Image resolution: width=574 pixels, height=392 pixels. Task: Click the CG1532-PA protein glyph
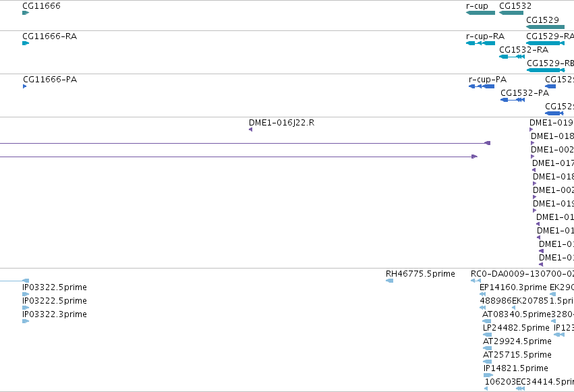click(513, 100)
